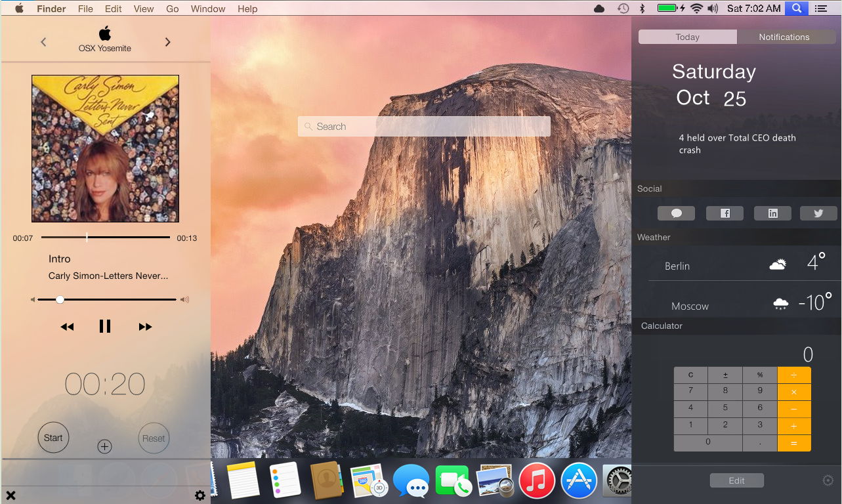
Task: Open the Edit menu
Action: click(x=113, y=9)
